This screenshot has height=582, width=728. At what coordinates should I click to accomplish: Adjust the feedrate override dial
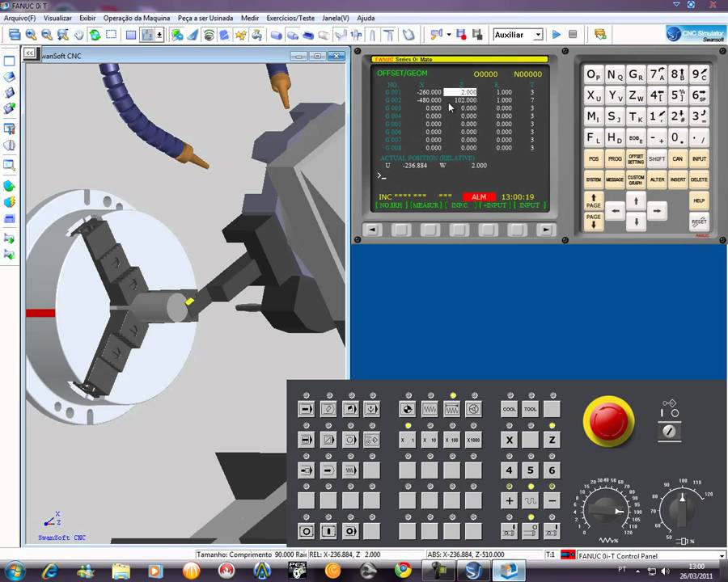pos(607,511)
